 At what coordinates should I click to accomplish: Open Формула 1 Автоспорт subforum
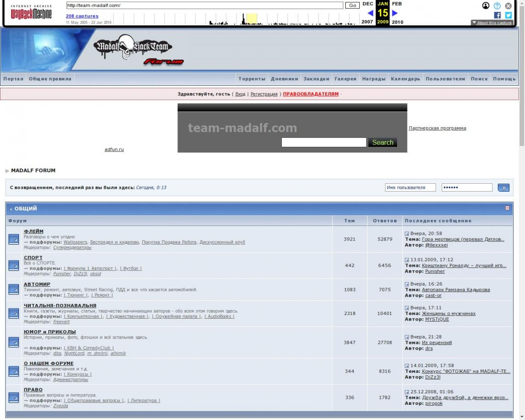[90, 268]
